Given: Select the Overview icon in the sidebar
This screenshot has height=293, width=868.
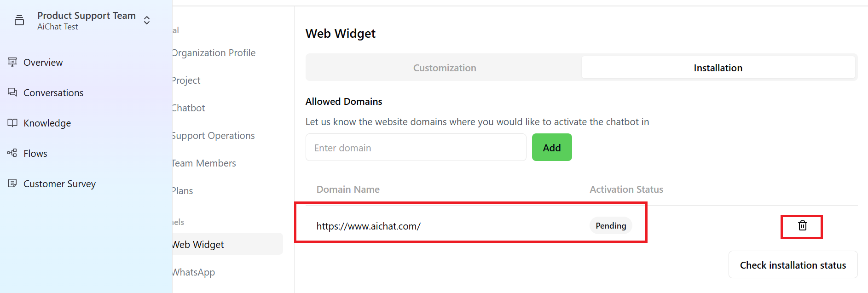Looking at the screenshot, I should click(12, 62).
